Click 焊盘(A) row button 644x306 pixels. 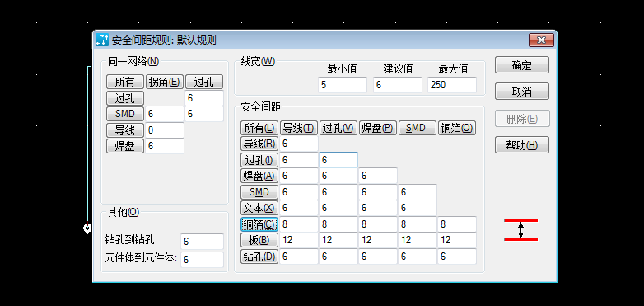coord(259,176)
